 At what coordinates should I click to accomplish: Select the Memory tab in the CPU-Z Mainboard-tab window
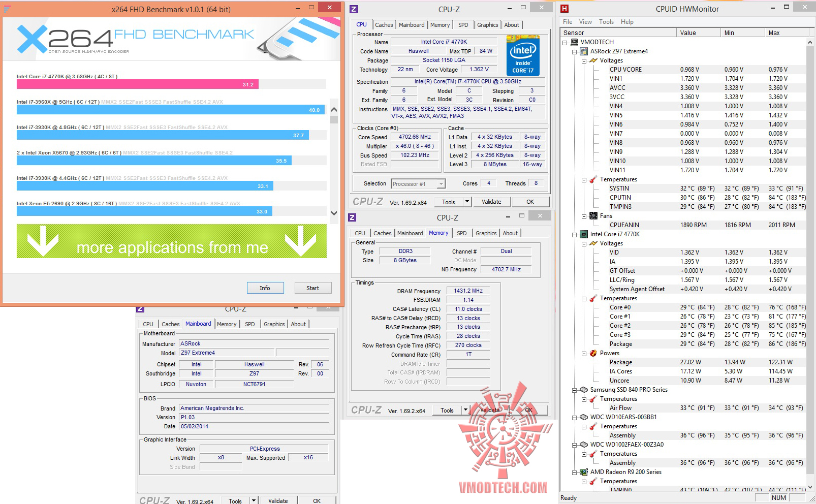[227, 324]
